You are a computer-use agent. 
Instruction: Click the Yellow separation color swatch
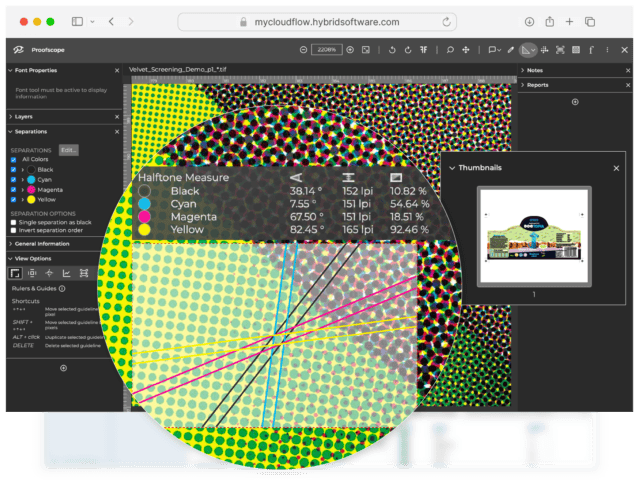31,199
